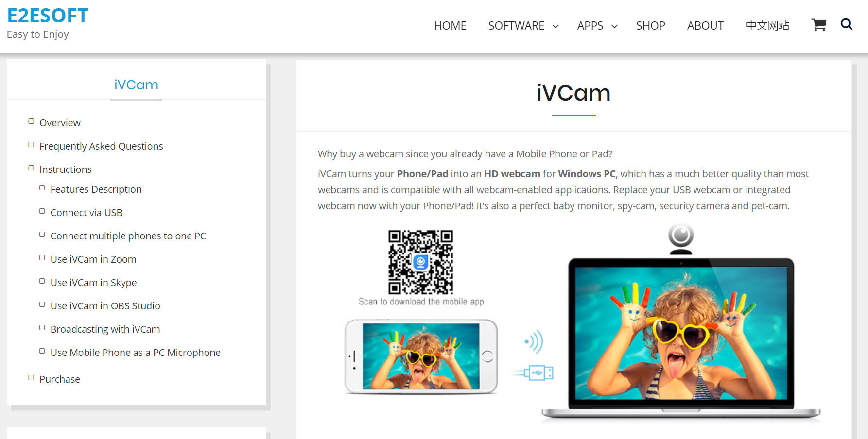Go to the HOME menu item
Viewport: 868px width, 439px height.
coord(450,26)
